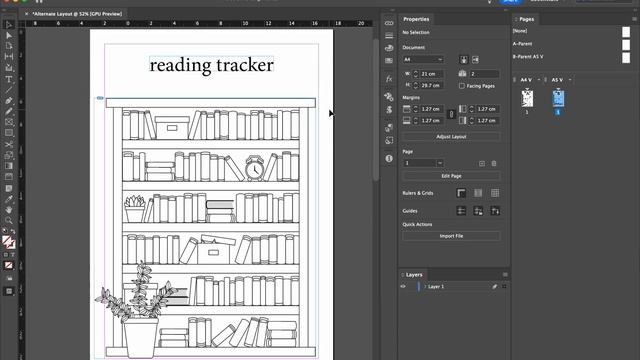The height and width of the screenshot is (360, 640).
Task: Open the Pages panel menu
Action: 634,19
